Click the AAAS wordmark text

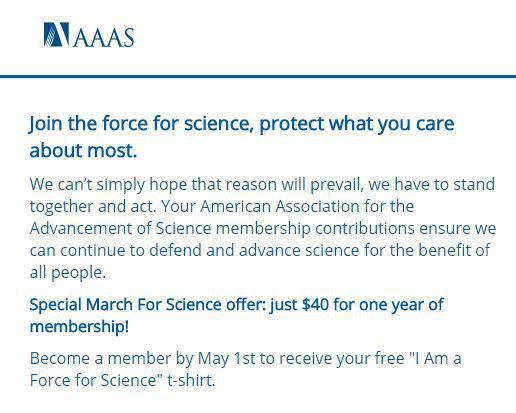coord(104,37)
